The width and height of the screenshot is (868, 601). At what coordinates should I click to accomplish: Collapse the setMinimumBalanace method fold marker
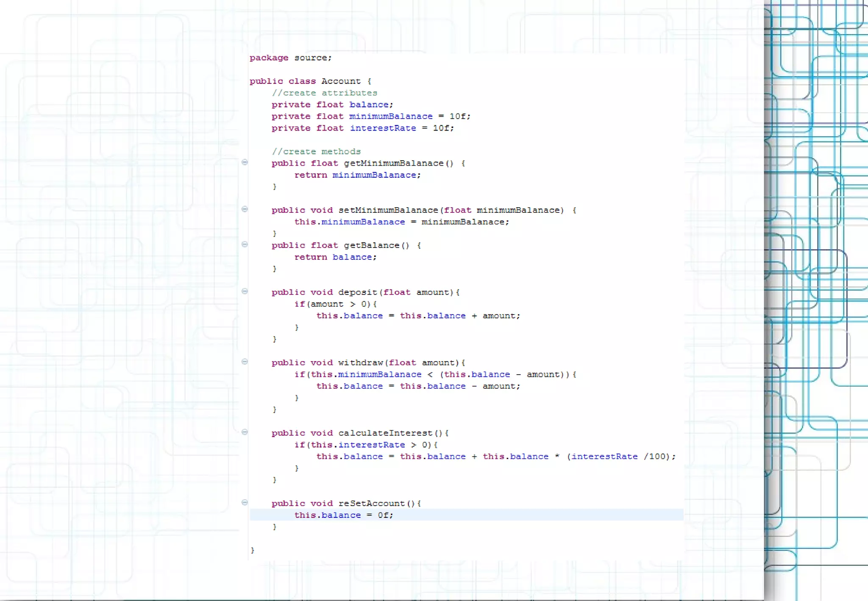pos(245,209)
